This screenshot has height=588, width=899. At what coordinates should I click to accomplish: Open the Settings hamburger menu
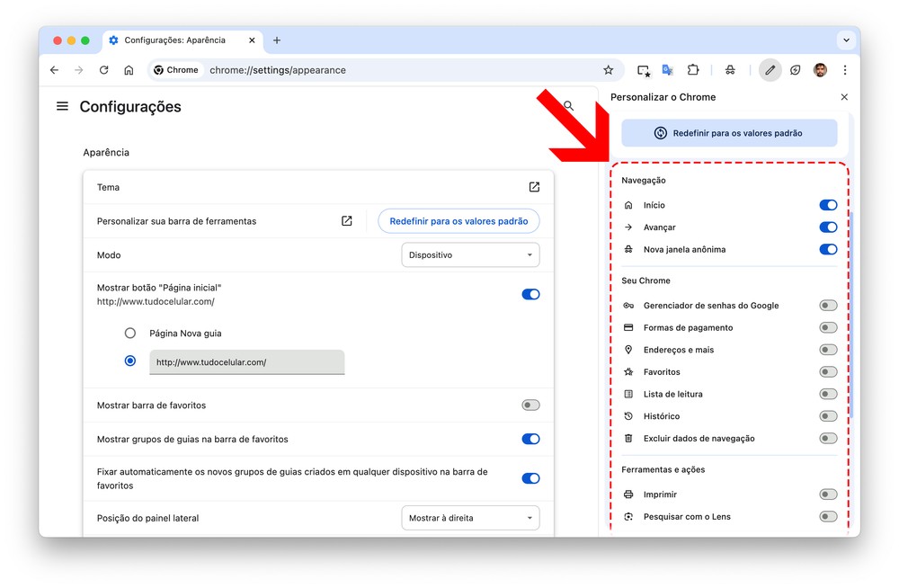coord(63,106)
